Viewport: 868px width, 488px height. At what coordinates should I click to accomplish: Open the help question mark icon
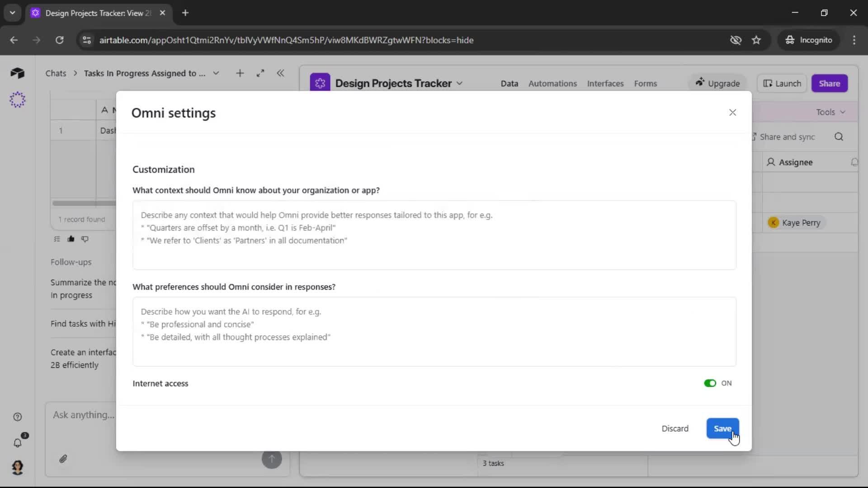pyautogui.click(x=17, y=417)
